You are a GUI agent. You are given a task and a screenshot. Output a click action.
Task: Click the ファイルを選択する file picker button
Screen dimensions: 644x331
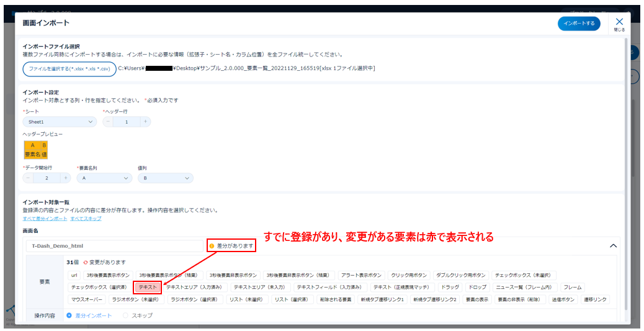69,68
